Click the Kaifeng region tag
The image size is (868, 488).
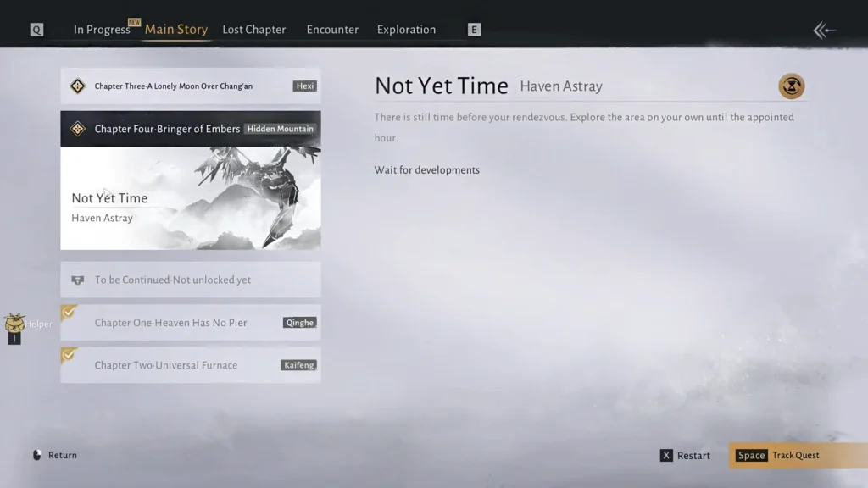coord(298,365)
